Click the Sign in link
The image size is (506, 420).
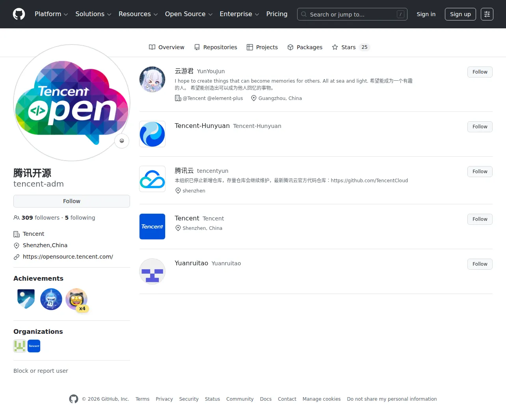tap(426, 14)
